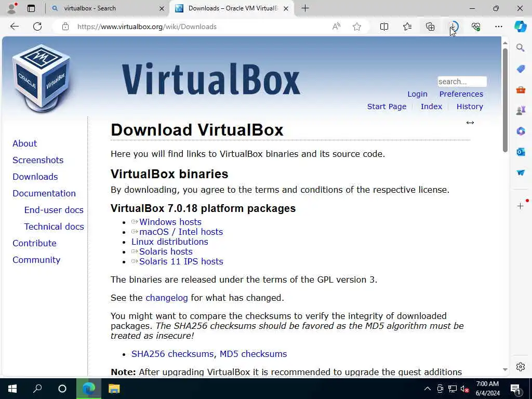Open Collections panel
The width and height of the screenshot is (532, 399).
(x=430, y=26)
